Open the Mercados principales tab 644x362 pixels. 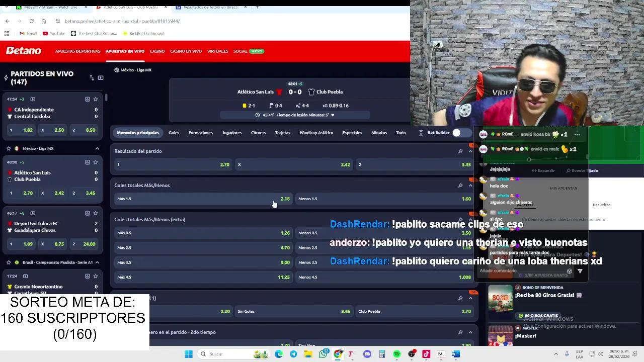click(x=138, y=133)
